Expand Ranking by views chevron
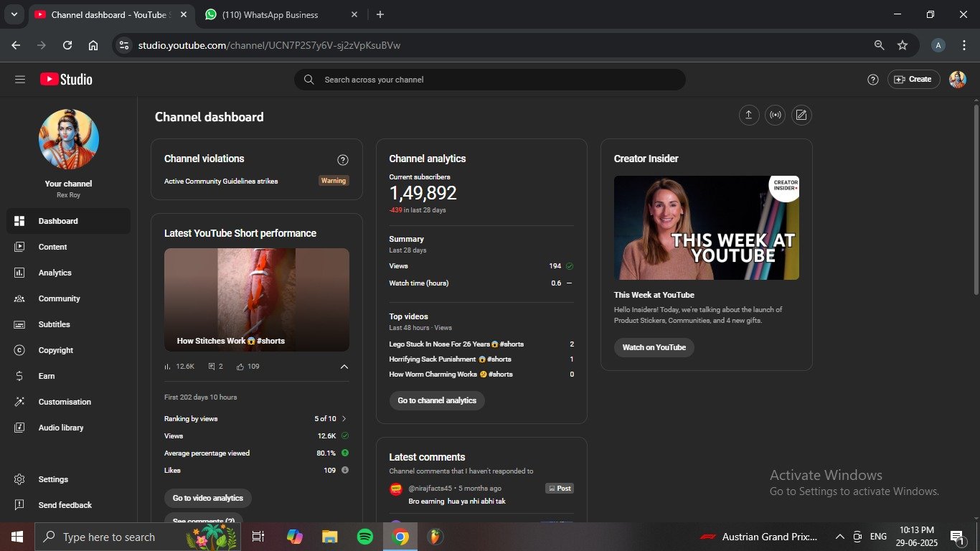The width and height of the screenshot is (980, 551). point(344,419)
